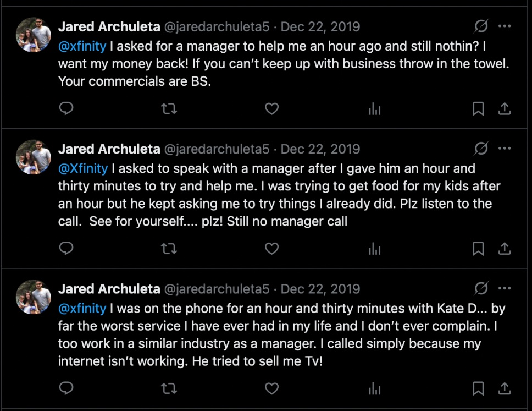
Task: Open more options menu on first tweet
Action: tap(505, 26)
